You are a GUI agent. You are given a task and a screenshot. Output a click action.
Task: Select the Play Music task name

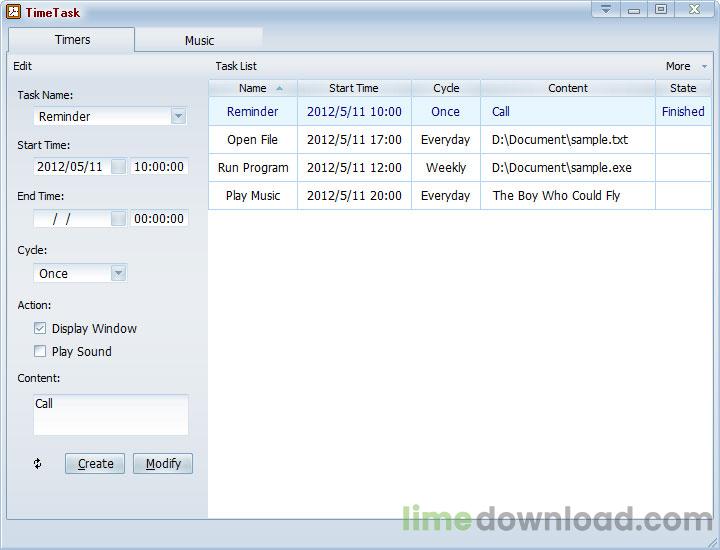click(x=253, y=196)
